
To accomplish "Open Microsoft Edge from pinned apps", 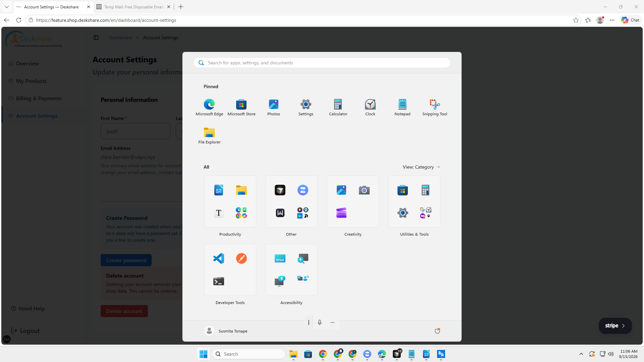I will [209, 107].
